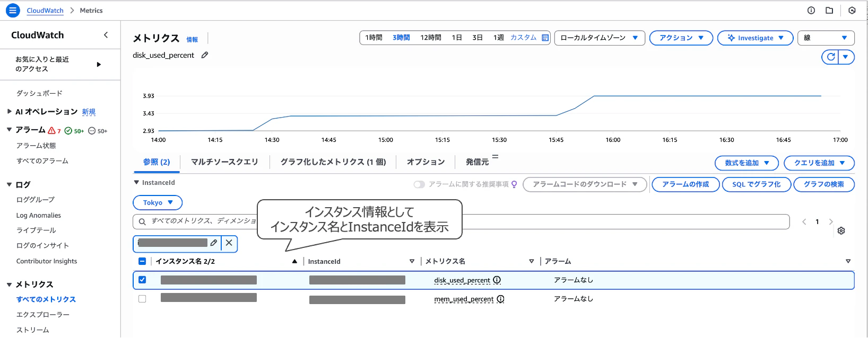The image size is (868, 338).
Task: Switch to 発信元 tab
Action: 477,162
